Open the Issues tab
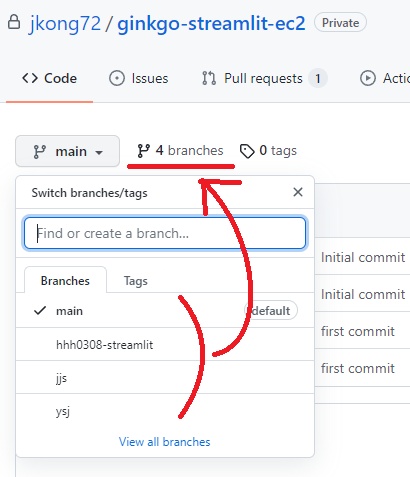 139,78
